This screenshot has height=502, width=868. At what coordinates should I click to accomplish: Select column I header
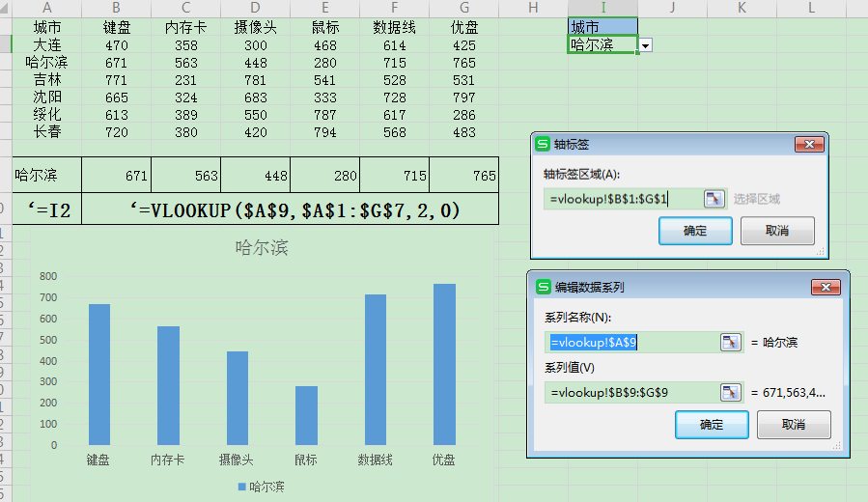point(602,8)
